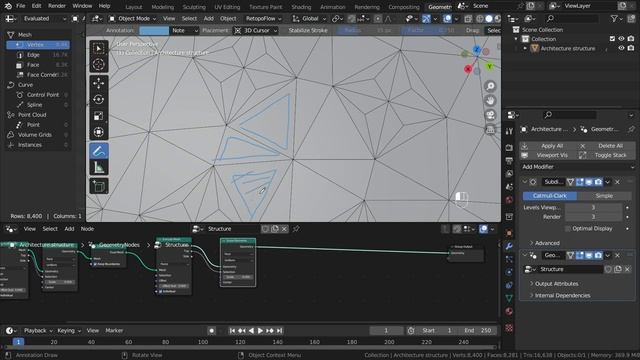Viewport: 640px width, 360px height.
Task: Click the red X axis gizmo
Action: [x=468, y=69]
